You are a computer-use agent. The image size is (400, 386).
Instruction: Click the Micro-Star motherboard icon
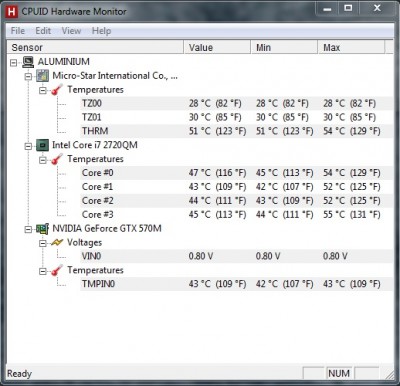(x=43, y=76)
